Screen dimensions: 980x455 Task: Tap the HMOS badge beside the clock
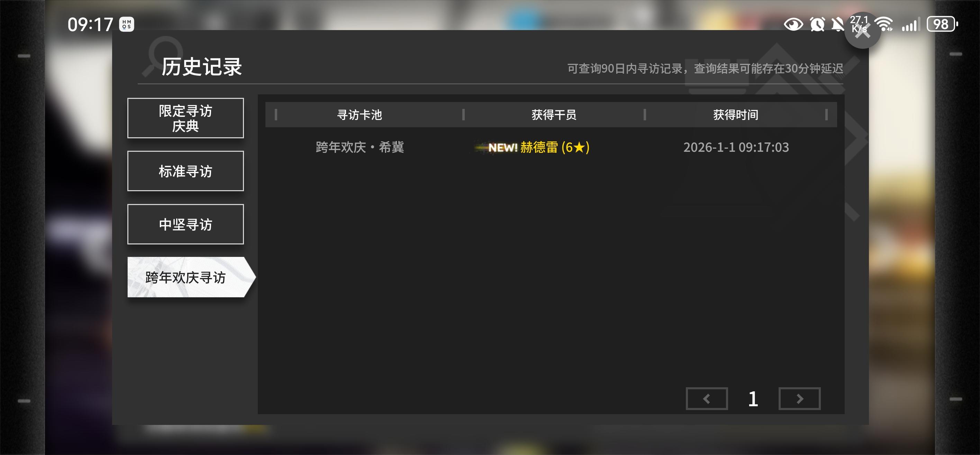(x=127, y=24)
